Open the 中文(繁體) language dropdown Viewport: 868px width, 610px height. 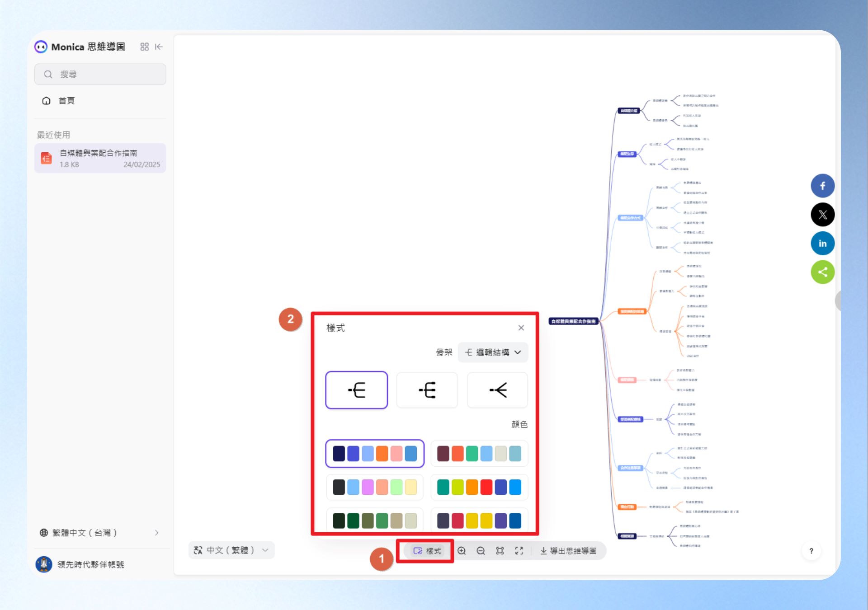coord(231,550)
